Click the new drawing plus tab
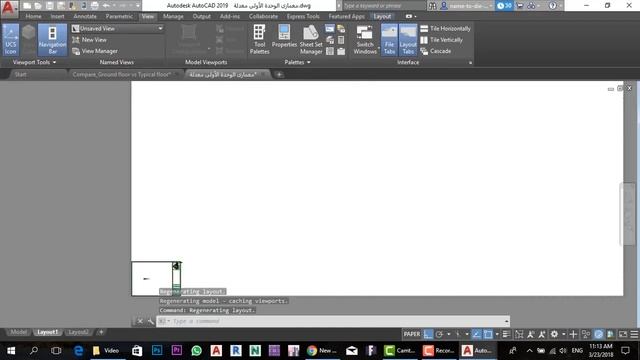The height and width of the screenshot is (360, 640). pyautogui.click(x=279, y=74)
